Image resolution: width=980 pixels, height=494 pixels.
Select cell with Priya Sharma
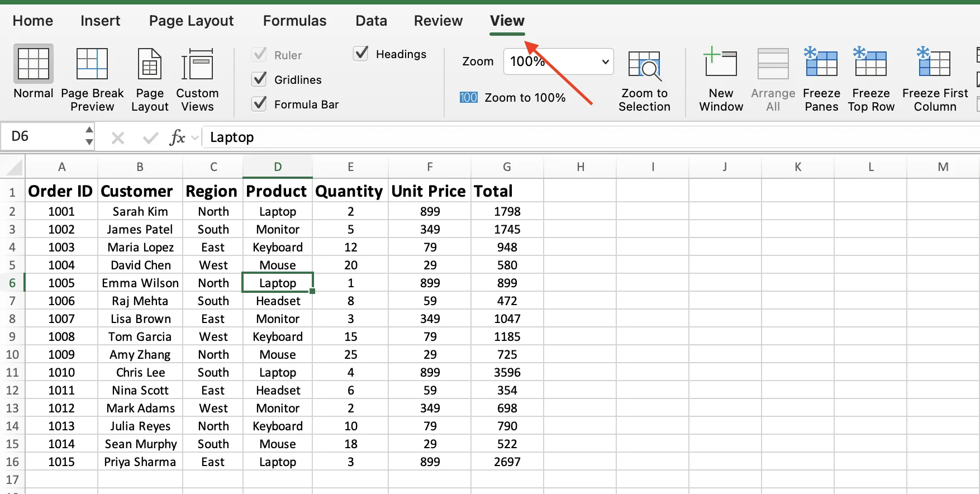pyautogui.click(x=140, y=462)
